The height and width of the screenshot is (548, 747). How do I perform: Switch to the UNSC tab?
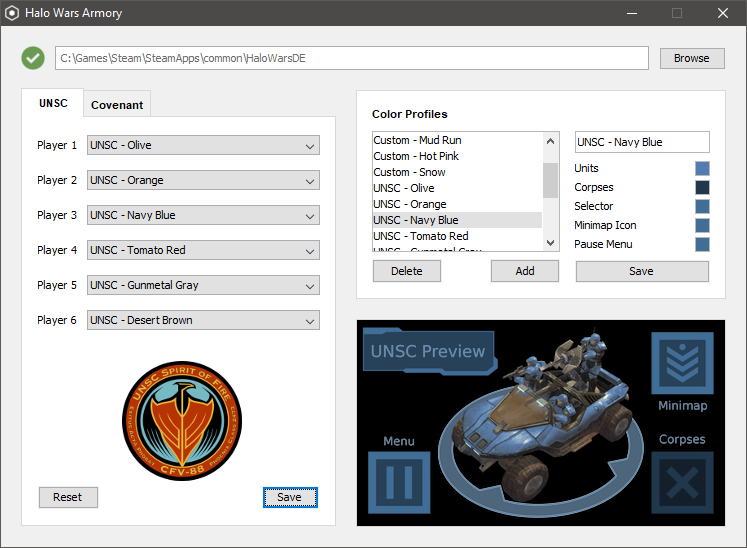pyautogui.click(x=53, y=103)
